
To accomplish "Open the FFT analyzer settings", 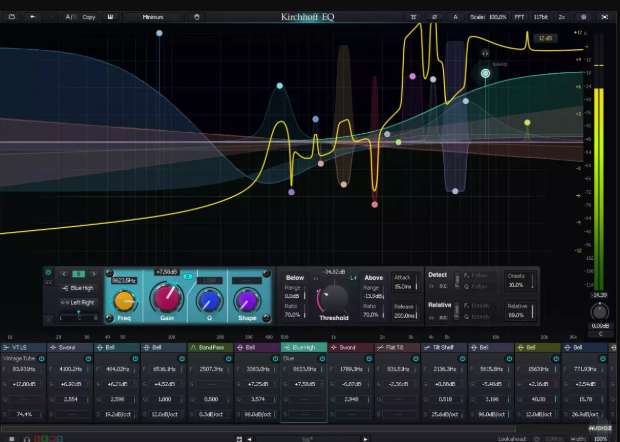I will point(519,17).
